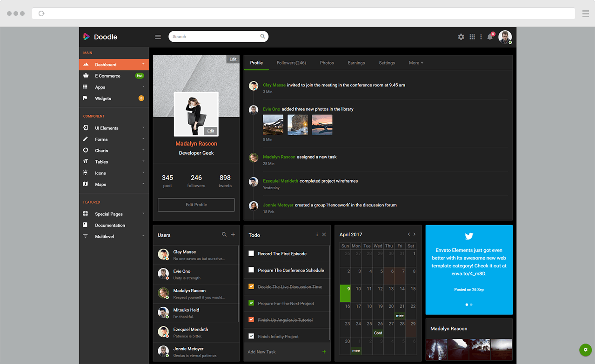Image resolution: width=595 pixels, height=364 pixels.
Task: Open the Photos tab
Action: [327, 63]
